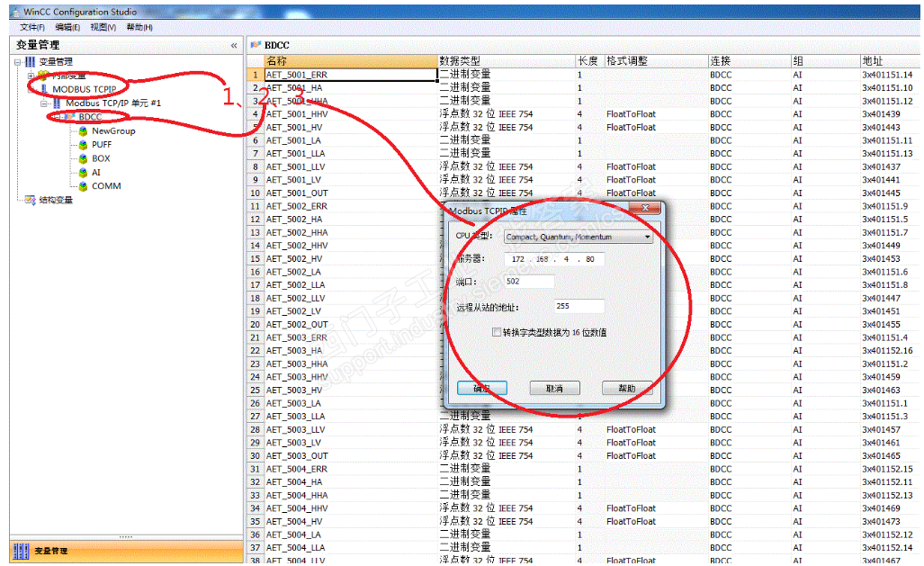The height and width of the screenshot is (566, 924).
Task: Select the AET_5002_OUT name cell
Action: point(350,324)
